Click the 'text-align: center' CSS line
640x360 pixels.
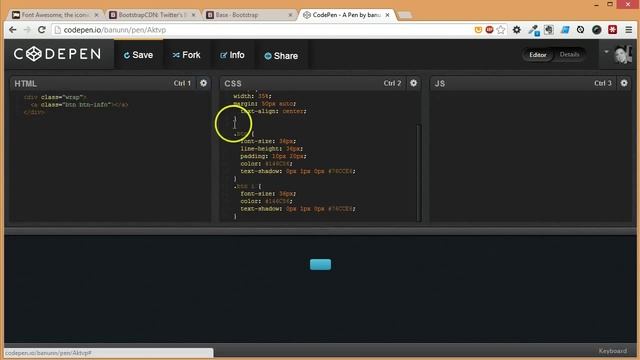click(x=273, y=111)
